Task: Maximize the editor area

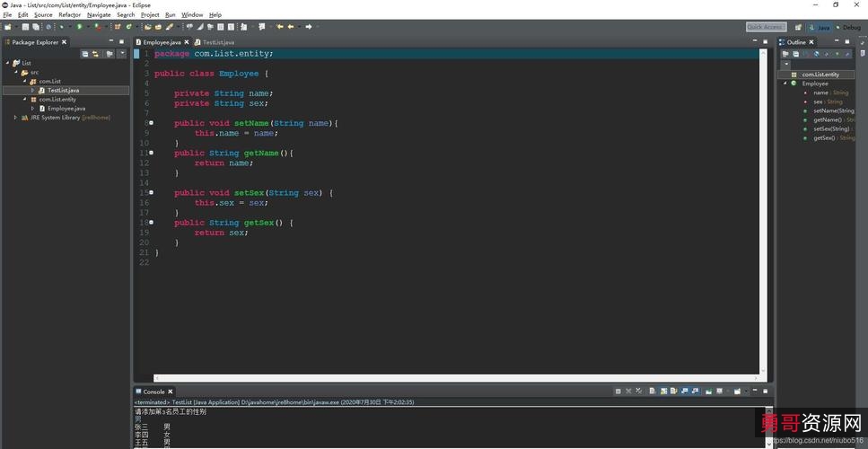Action: 764,41
